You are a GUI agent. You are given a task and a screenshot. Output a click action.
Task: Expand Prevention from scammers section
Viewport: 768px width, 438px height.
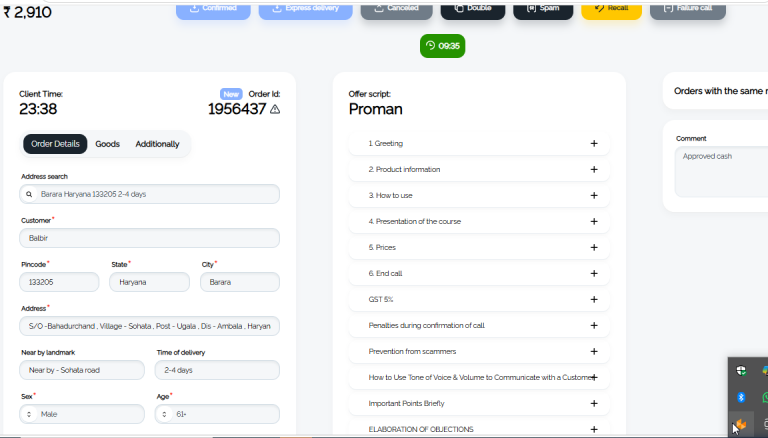click(x=479, y=351)
